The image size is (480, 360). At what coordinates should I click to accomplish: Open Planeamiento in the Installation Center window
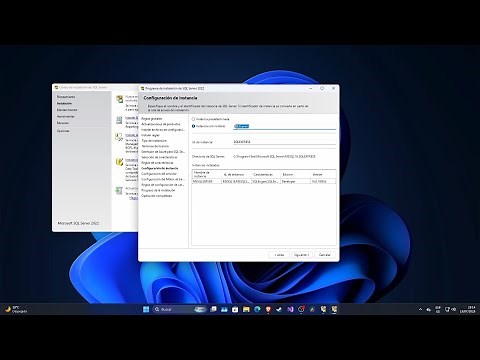(66, 97)
